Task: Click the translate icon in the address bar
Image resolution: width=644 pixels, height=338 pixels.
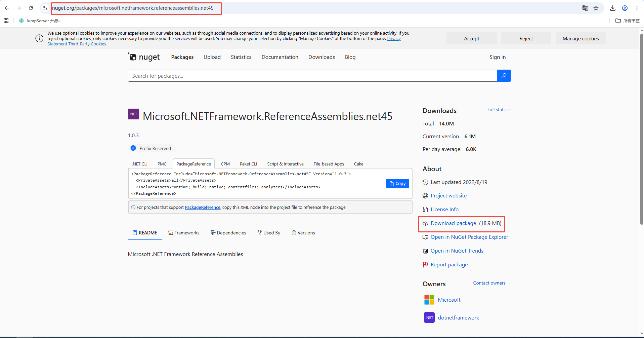Action: click(585, 8)
